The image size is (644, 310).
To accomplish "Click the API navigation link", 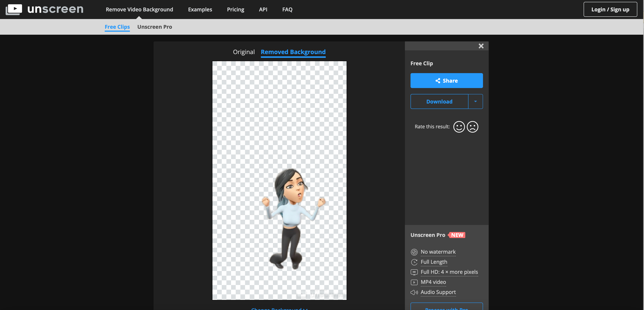I will 263,9.
